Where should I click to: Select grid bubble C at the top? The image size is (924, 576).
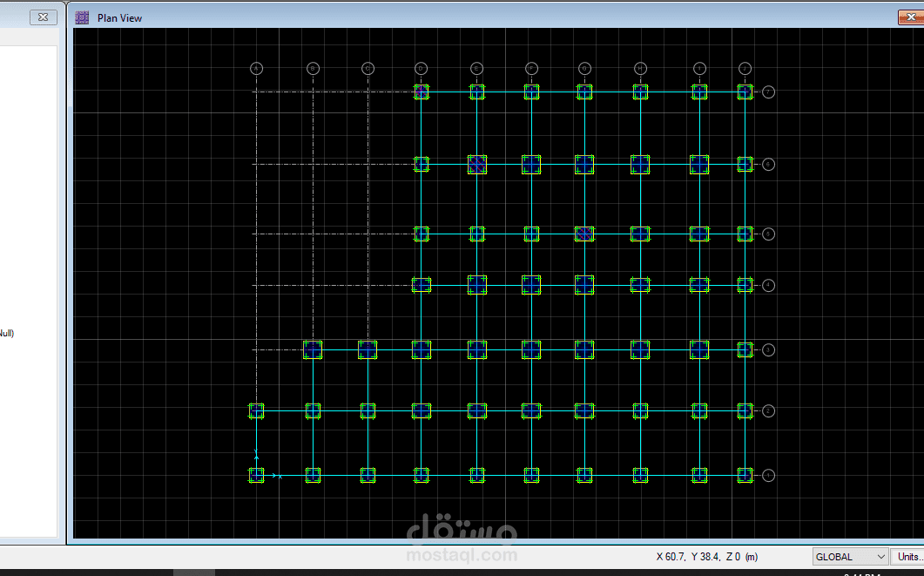(x=368, y=69)
